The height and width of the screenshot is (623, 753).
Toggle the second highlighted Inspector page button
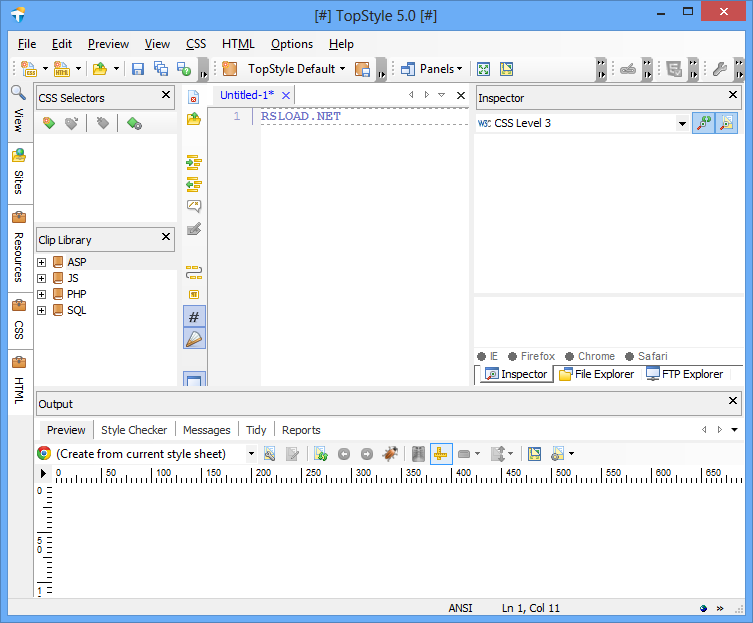(x=726, y=123)
